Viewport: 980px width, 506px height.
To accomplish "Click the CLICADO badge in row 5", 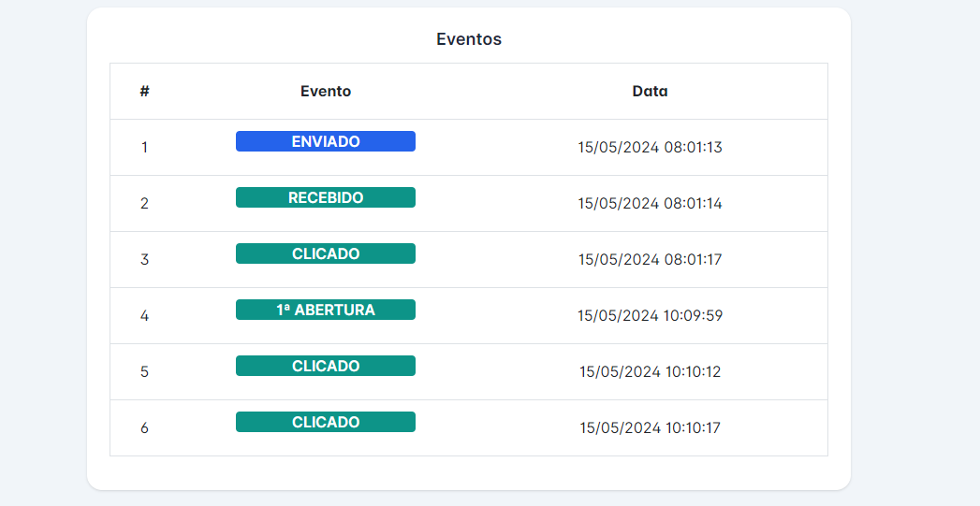I will click(x=326, y=366).
